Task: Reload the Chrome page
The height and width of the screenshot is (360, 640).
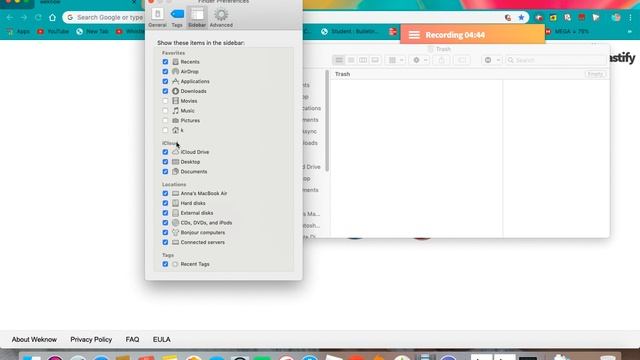Action: click(38, 18)
